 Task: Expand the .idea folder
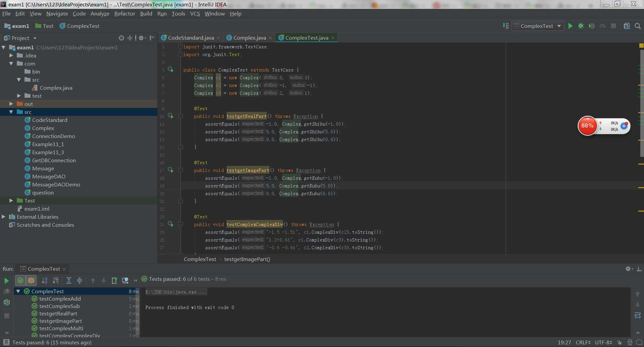(x=11, y=55)
